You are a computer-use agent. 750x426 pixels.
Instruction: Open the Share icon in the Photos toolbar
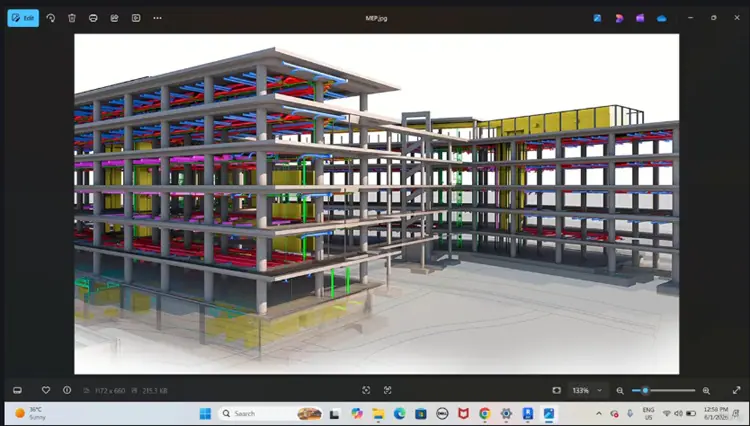click(x=114, y=18)
